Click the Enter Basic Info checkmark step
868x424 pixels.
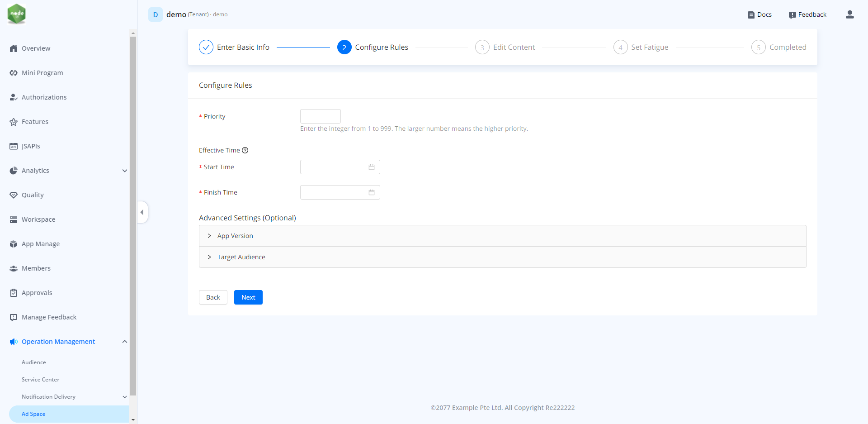[206, 47]
